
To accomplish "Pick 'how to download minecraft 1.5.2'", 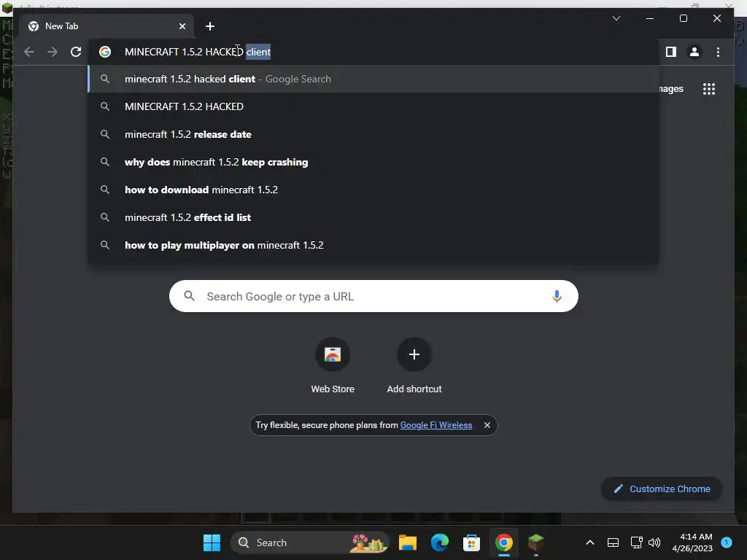I will [x=373, y=190].
